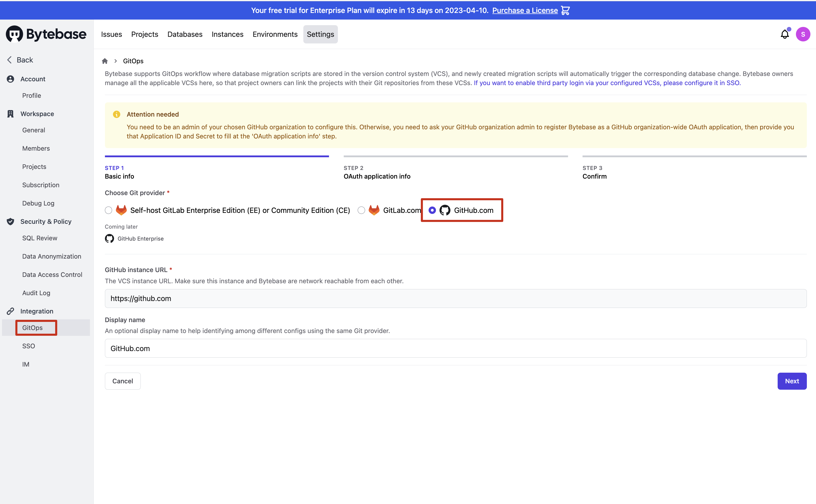Viewport: 816px width, 504px height.
Task: Open SSO in the sidebar
Action: (x=29, y=346)
